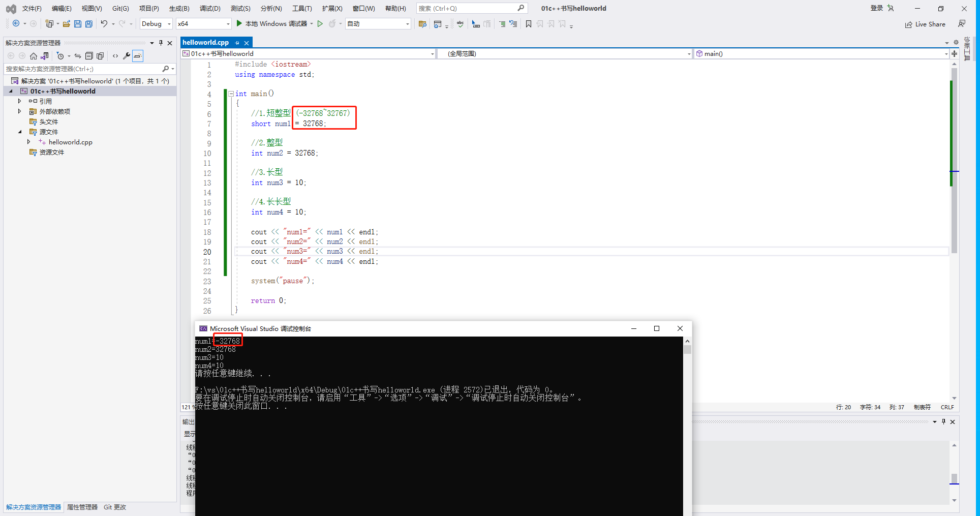980x516 pixels.
Task: Pin the helloworld.cpp tab
Action: pyautogui.click(x=237, y=43)
